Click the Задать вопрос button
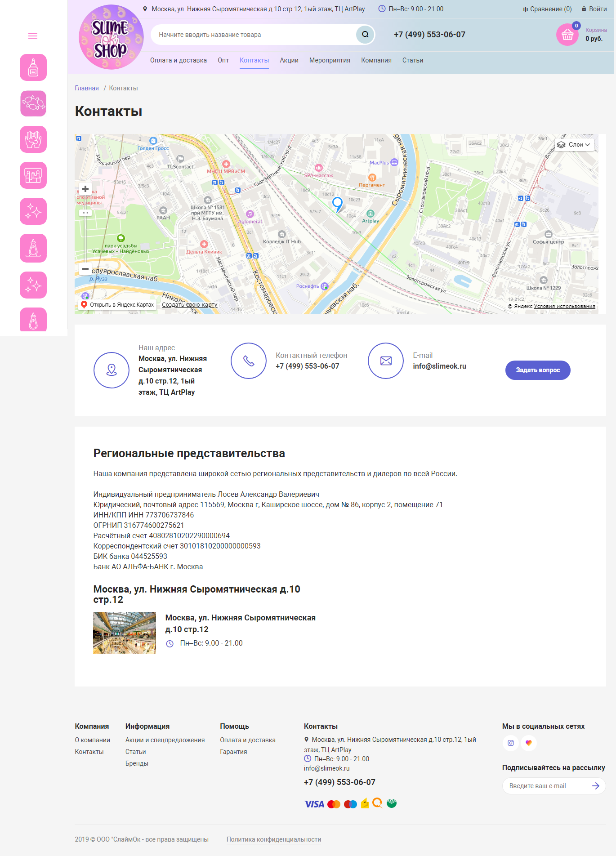The height and width of the screenshot is (856, 616). (538, 370)
